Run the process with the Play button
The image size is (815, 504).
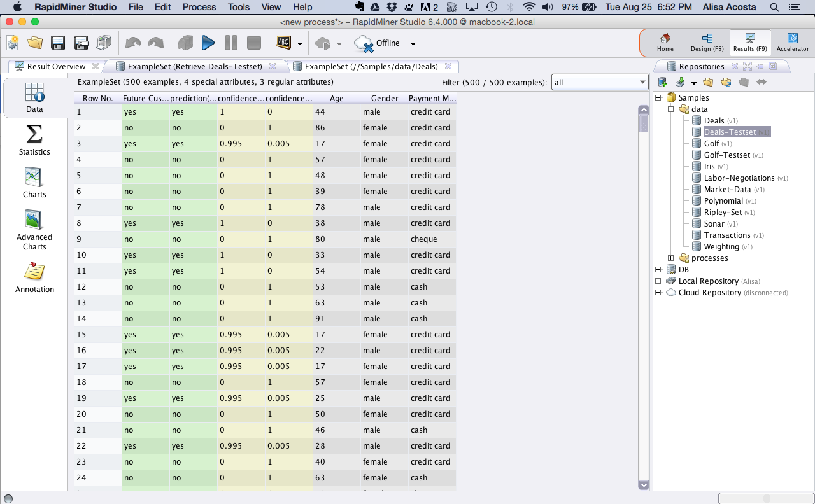[x=208, y=43]
